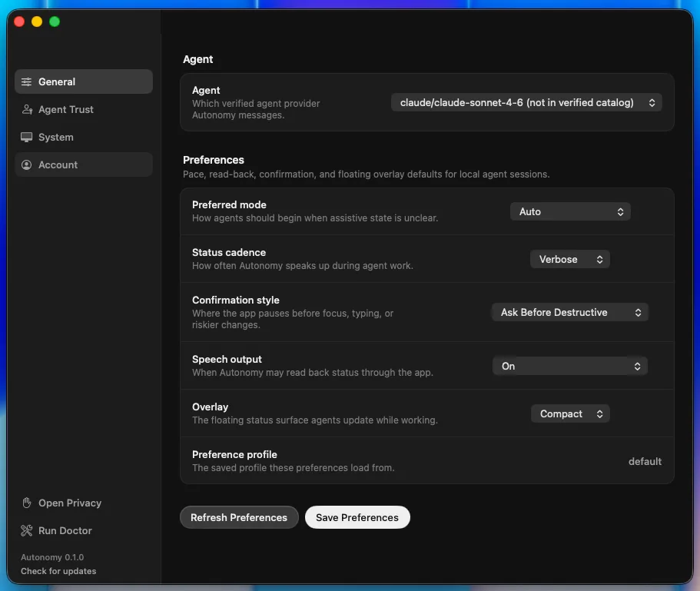The height and width of the screenshot is (591, 700).
Task: Click the 'Preference profile' row label
Action: (234, 454)
